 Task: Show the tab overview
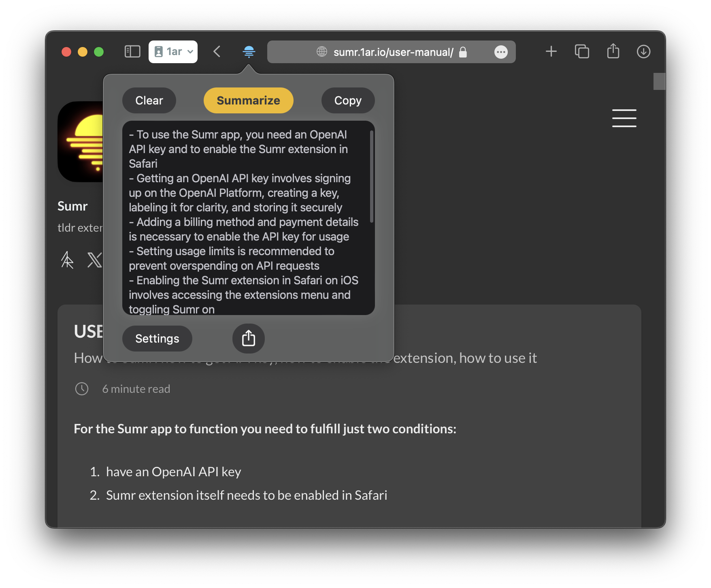[582, 51]
